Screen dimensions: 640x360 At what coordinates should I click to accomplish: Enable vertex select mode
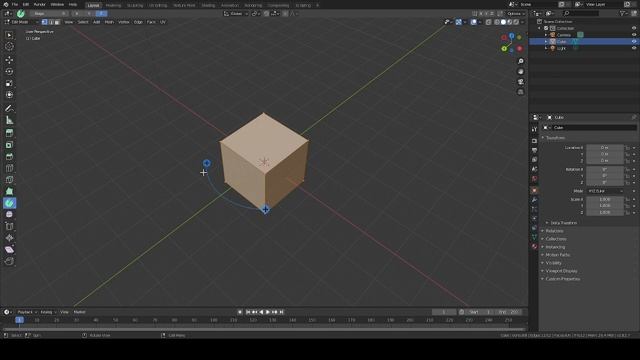coord(44,22)
